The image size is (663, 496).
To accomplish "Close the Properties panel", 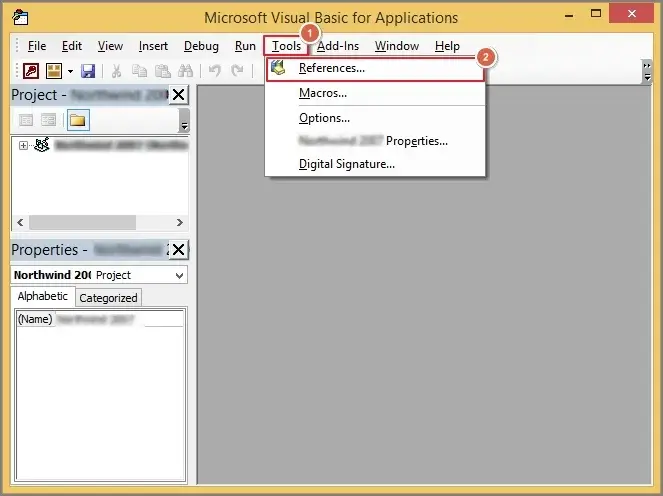I will 178,249.
